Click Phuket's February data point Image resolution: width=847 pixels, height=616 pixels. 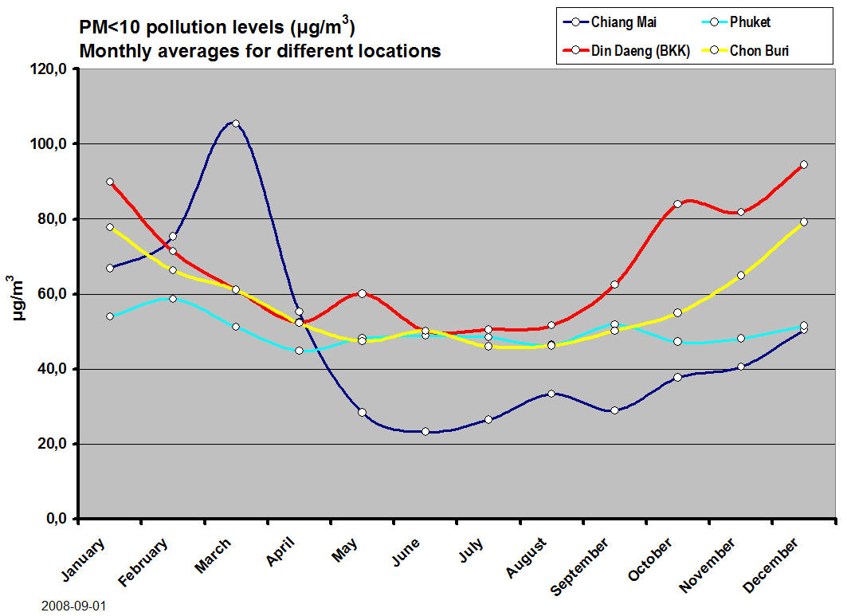[172, 299]
